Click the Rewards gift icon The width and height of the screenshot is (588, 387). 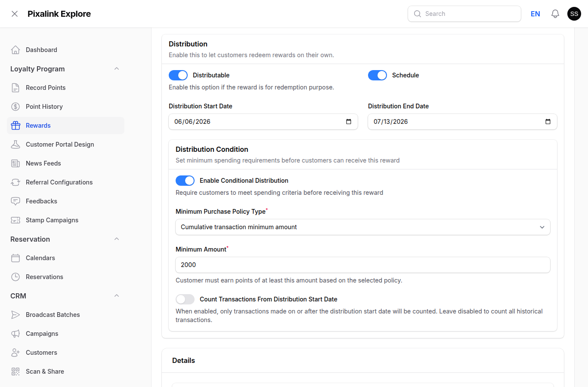click(15, 126)
